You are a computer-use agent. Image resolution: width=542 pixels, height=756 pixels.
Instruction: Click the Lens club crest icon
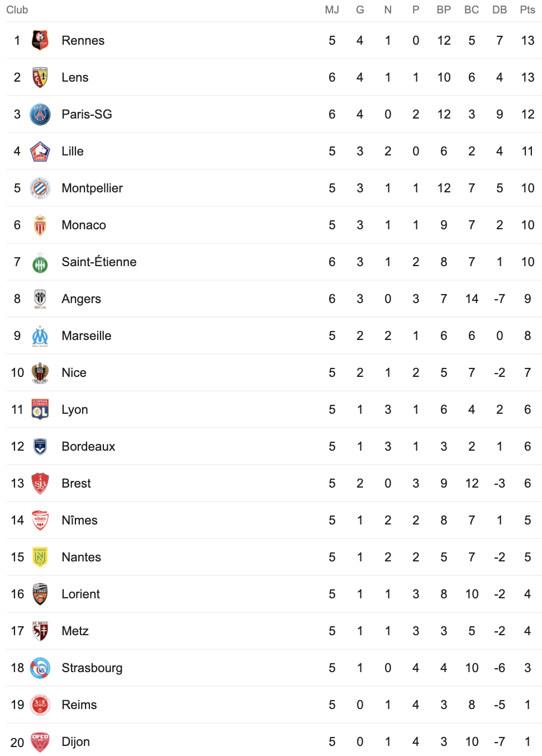[x=40, y=77]
